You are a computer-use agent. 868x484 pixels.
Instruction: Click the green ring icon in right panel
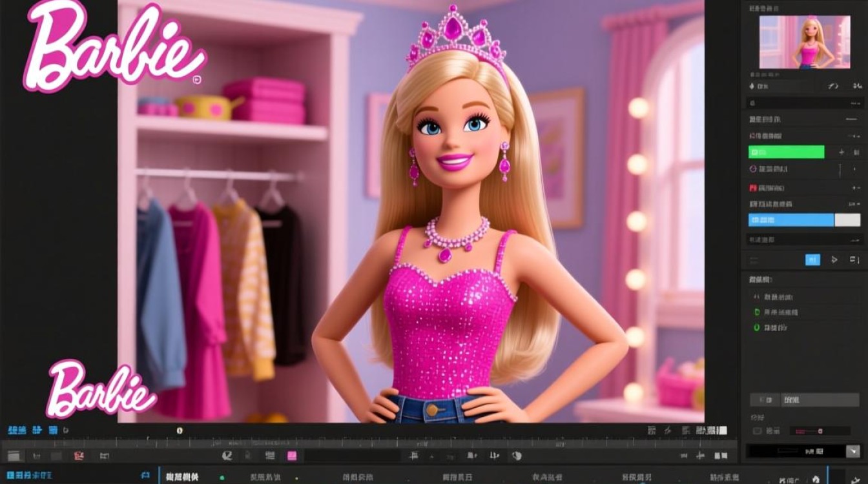pyautogui.click(x=757, y=328)
